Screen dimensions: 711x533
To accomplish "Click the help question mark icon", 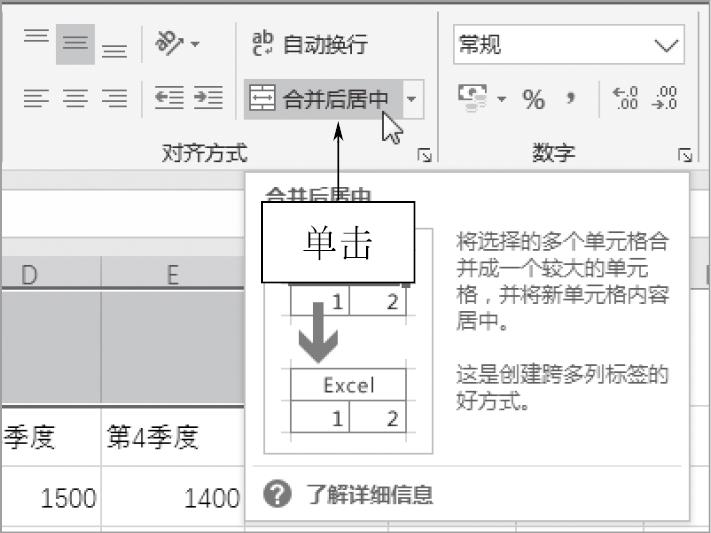I will pyautogui.click(x=277, y=494).
